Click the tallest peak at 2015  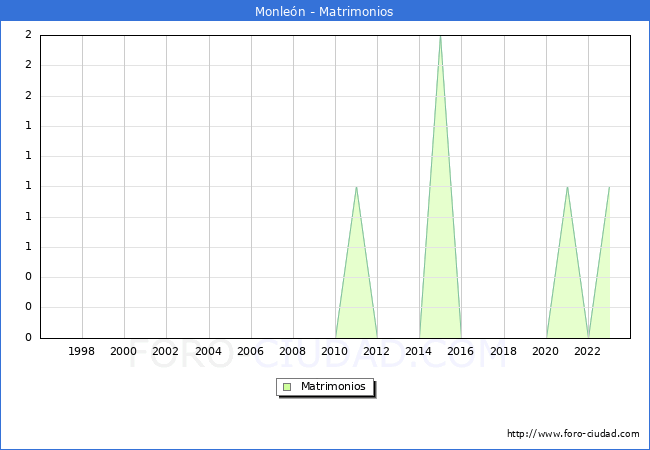point(440,36)
